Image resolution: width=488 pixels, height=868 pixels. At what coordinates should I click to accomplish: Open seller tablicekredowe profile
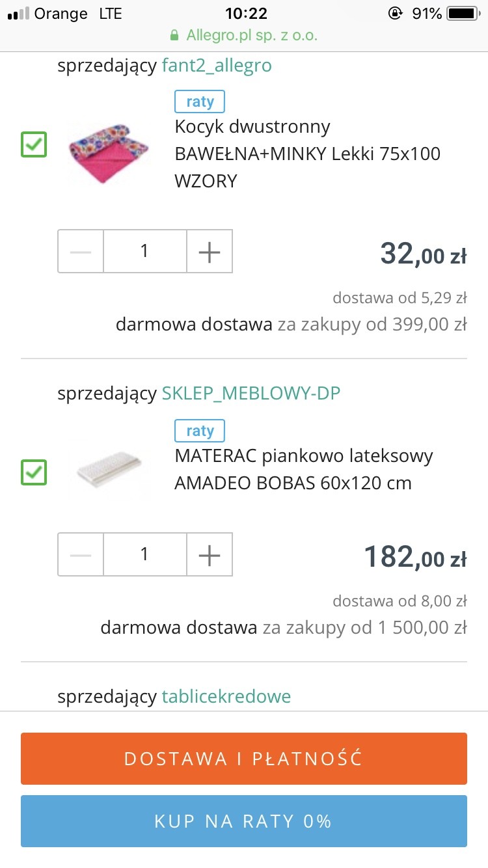click(226, 697)
